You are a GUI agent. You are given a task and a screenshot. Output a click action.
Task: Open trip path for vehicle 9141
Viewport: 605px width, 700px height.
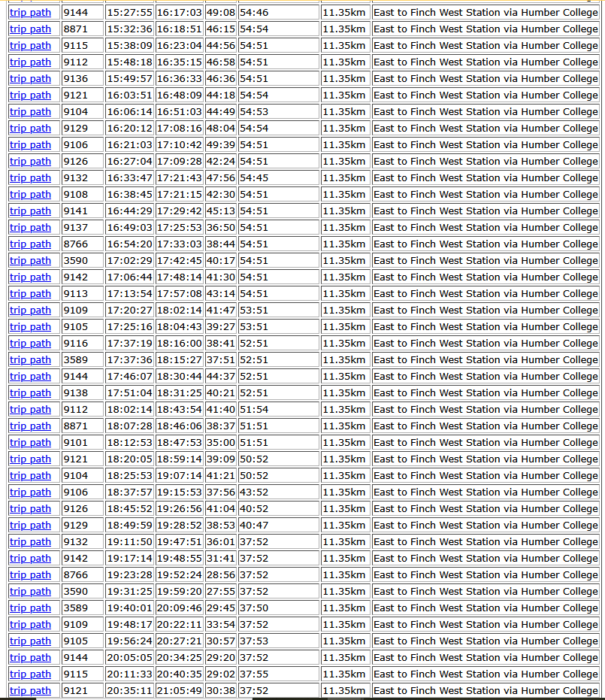[x=30, y=211]
